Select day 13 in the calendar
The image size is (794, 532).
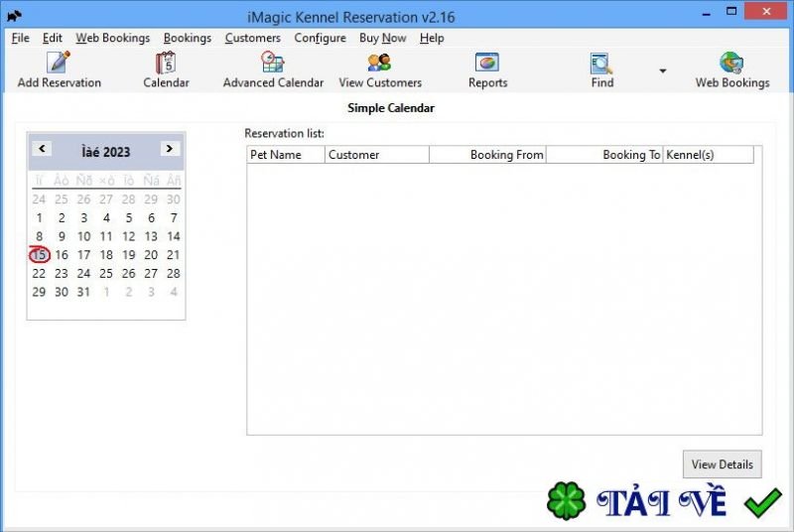(x=151, y=236)
